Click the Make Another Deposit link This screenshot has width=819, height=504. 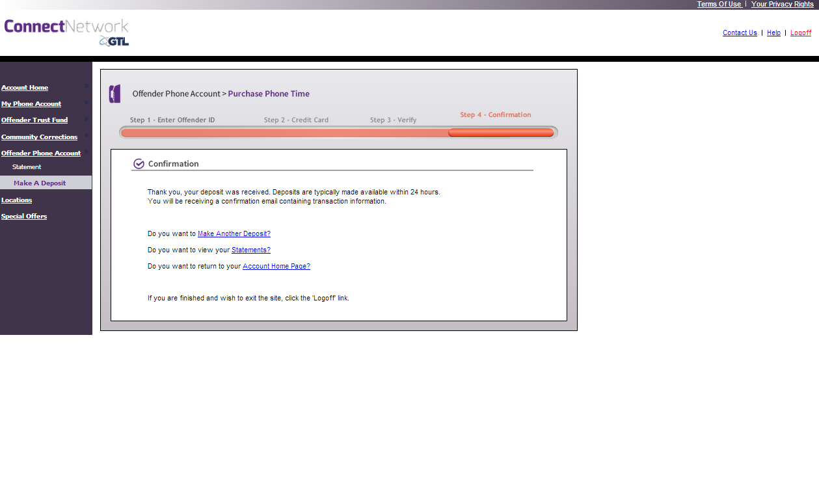coord(234,233)
